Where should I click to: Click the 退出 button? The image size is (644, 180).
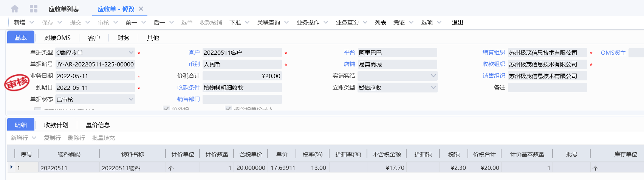pos(458,22)
